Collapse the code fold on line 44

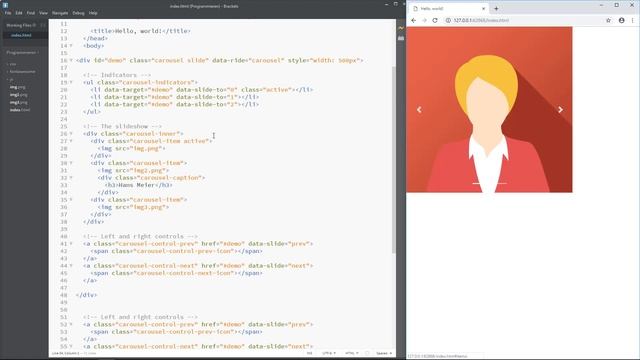[x=71, y=266]
